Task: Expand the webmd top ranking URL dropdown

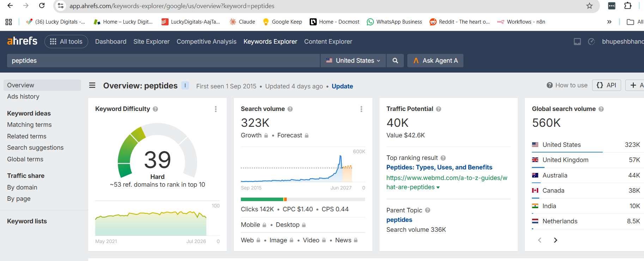Action: pyautogui.click(x=438, y=187)
